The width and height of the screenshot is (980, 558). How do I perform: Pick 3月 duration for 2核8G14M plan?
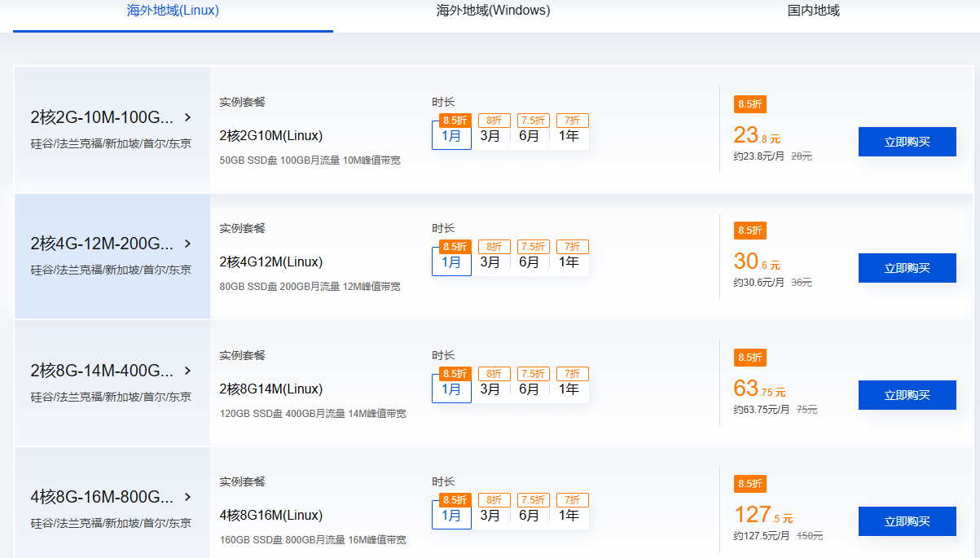[490, 389]
